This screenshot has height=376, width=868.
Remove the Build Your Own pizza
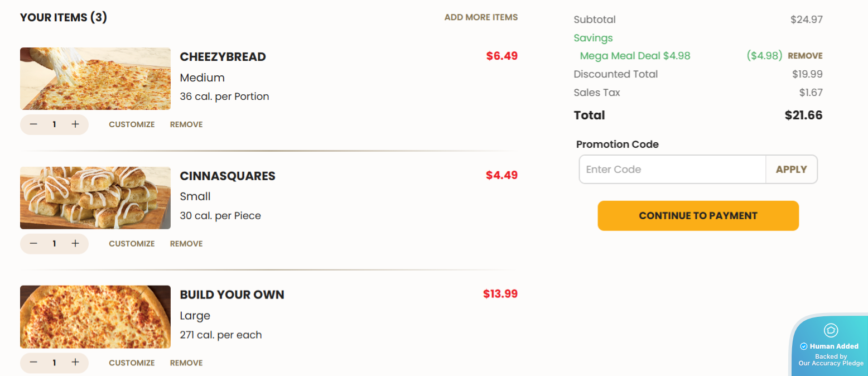(186, 363)
